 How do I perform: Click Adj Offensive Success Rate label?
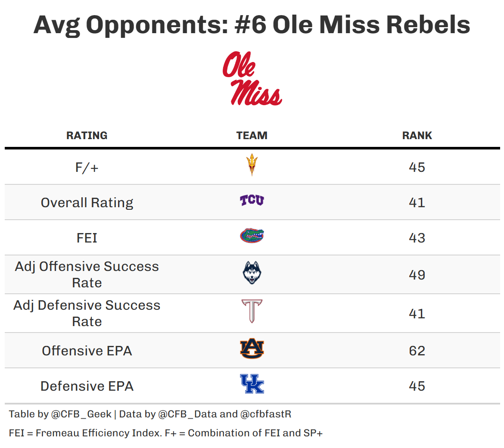(x=87, y=274)
